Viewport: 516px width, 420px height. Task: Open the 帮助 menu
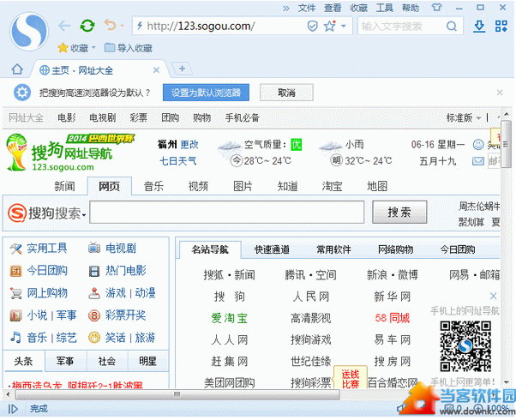411,8
